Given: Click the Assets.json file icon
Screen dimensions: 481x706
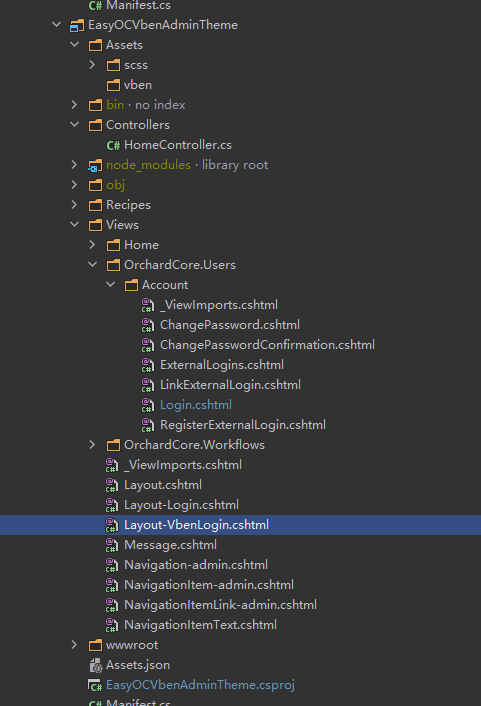Looking at the screenshot, I should click(x=95, y=665).
